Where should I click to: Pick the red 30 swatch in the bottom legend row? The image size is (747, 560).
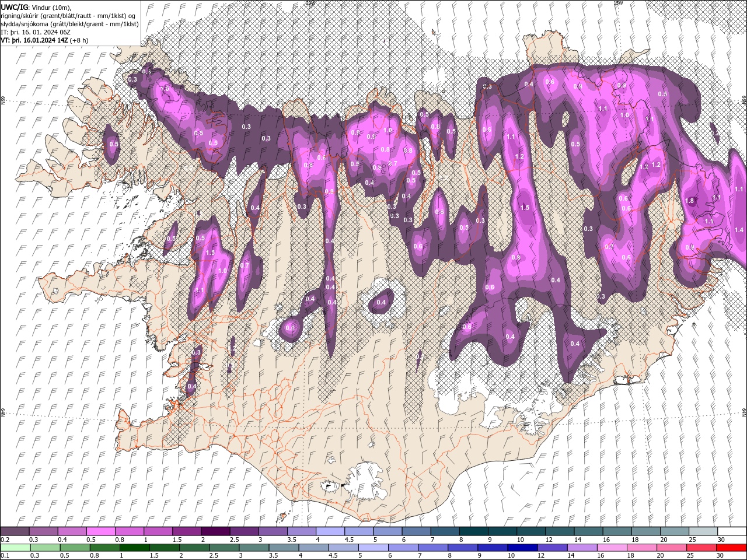tap(732, 548)
